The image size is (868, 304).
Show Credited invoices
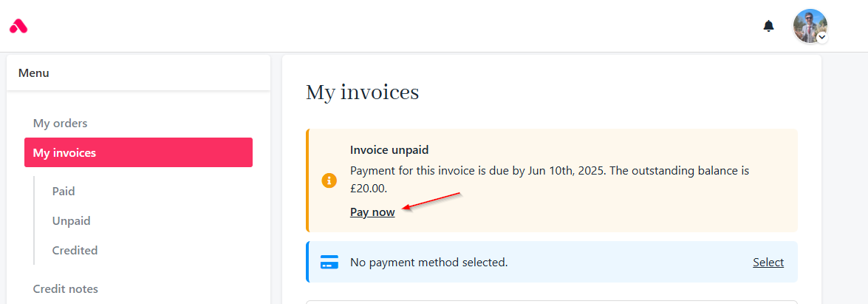click(x=75, y=250)
